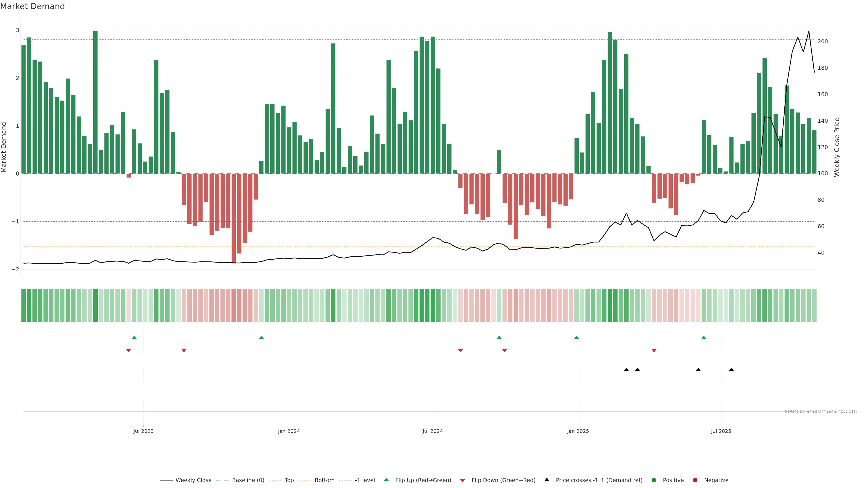Viewport: 868px width, 488px height.
Task: Click the rightmost black price-cross triangle
Action: pos(731,370)
